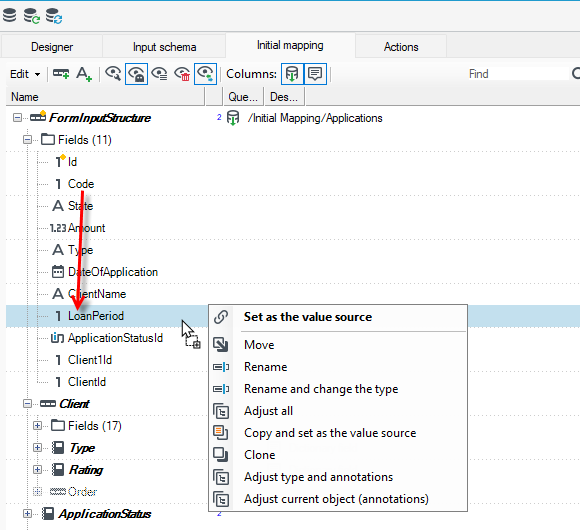Click the /Initial Mapping/Applications path text
580x530 pixels.
tap(315, 118)
